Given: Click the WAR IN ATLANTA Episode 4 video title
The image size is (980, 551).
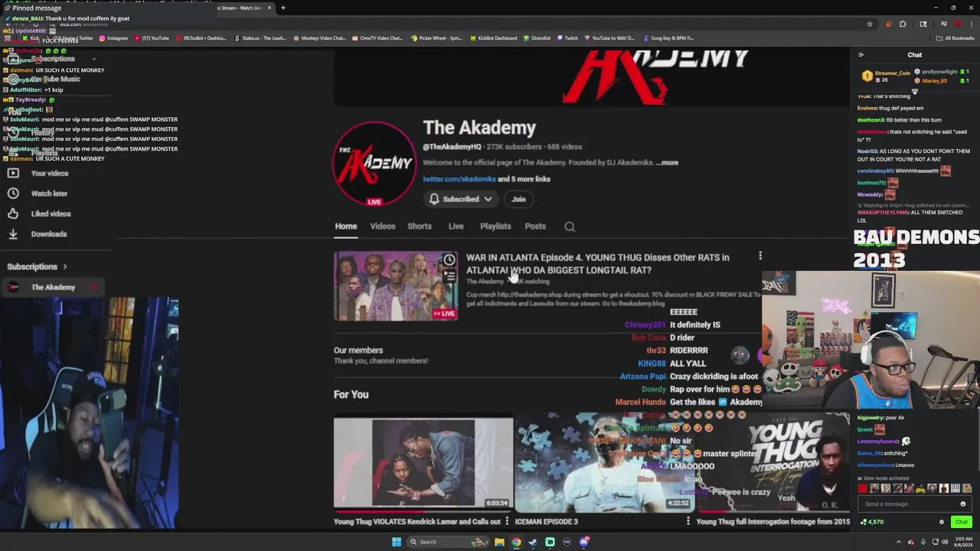Looking at the screenshot, I should (x=598, y=264).
